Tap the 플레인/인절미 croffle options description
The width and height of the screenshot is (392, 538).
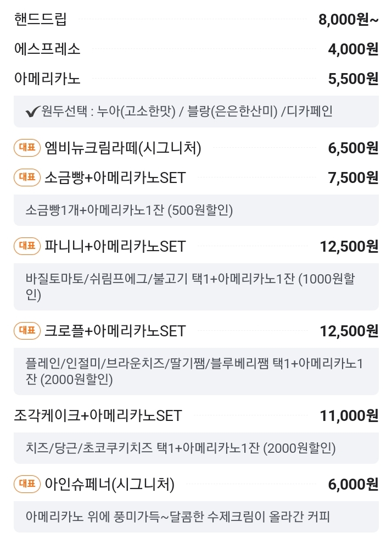[196, 371]
